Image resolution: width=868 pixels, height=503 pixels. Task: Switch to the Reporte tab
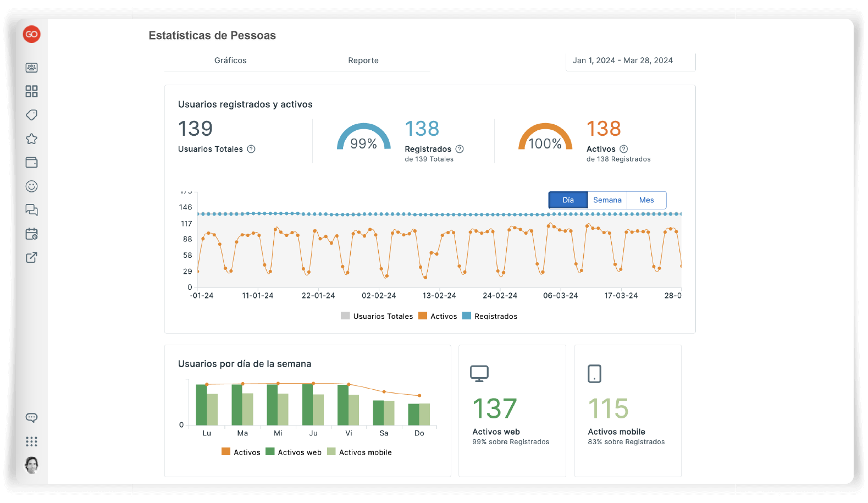coord(363,60)
